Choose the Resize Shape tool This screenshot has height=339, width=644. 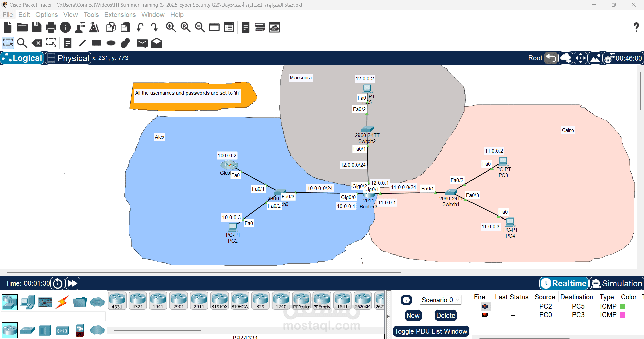coord(51,43)
